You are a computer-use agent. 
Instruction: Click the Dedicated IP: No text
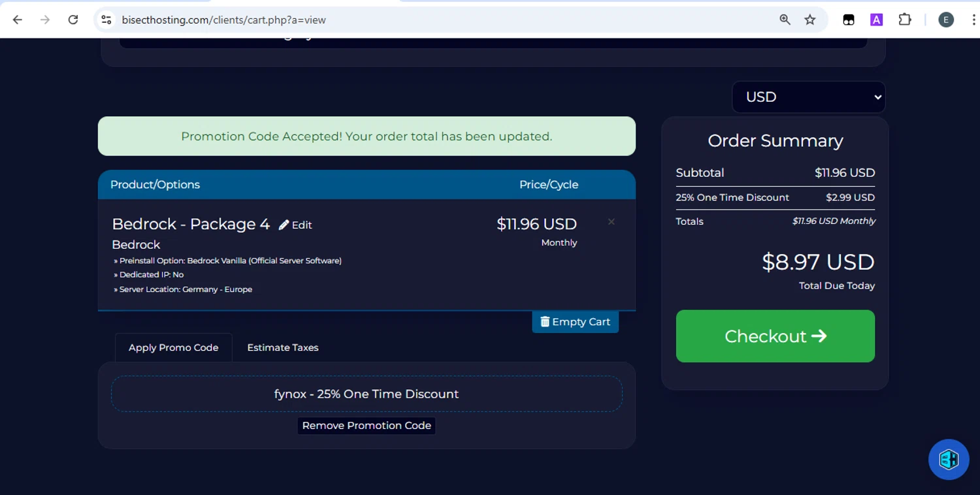point(148,275)
